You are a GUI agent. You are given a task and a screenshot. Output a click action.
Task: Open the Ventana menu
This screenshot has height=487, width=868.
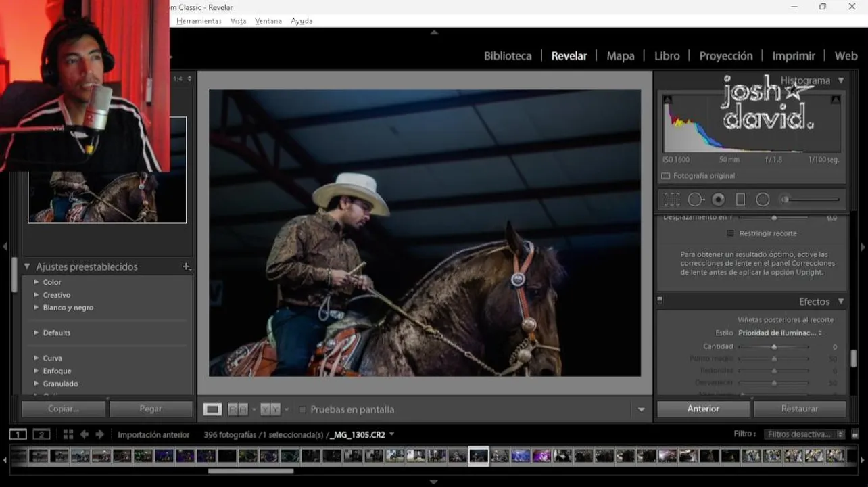click(268, 21)
